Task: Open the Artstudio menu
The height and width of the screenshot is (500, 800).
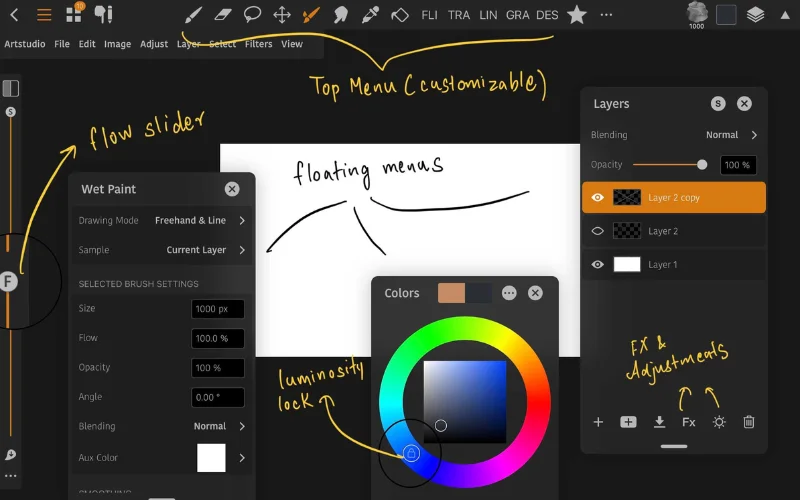Action: point(24,44)
